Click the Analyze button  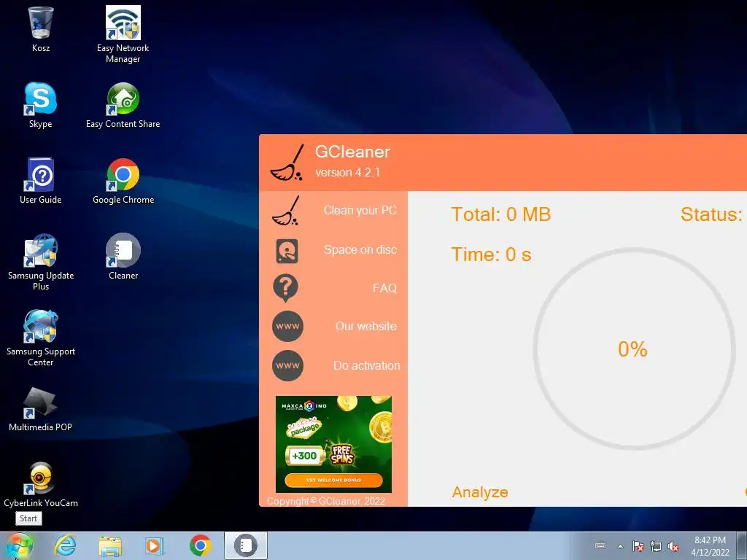[x=480, y=492]
